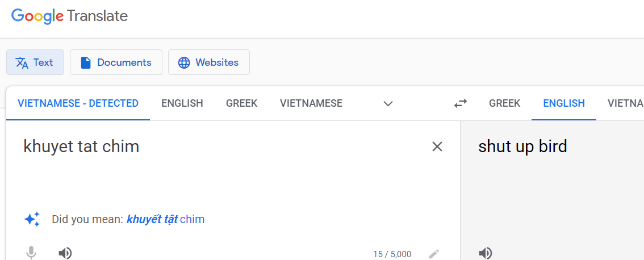Image resolution: width=644 pixels, height=260 pixels.
Task: Listen to source text speaker icon
Action: [x=65, y=253]
